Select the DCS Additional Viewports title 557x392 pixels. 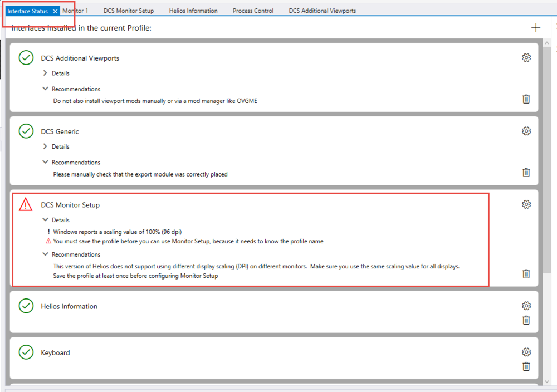80,58
